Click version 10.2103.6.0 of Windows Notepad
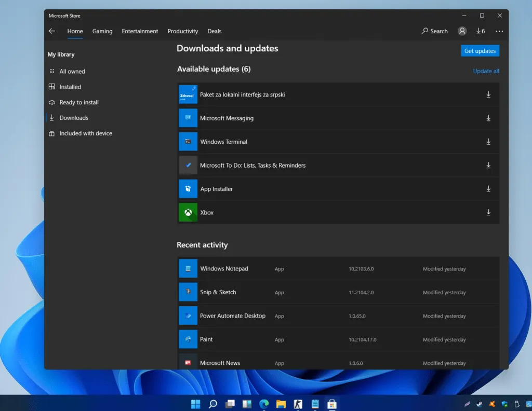 pyautogui.click(x=361, y=269)
